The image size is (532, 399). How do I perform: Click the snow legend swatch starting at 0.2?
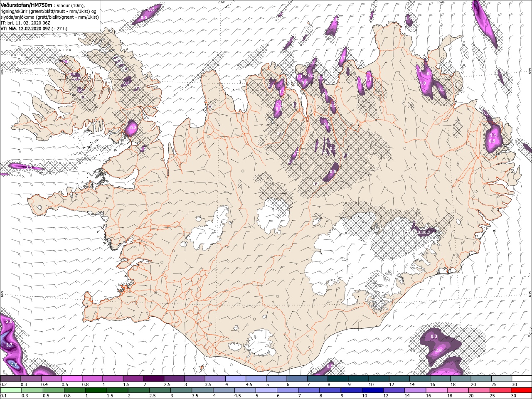click(x=10, y=379)
